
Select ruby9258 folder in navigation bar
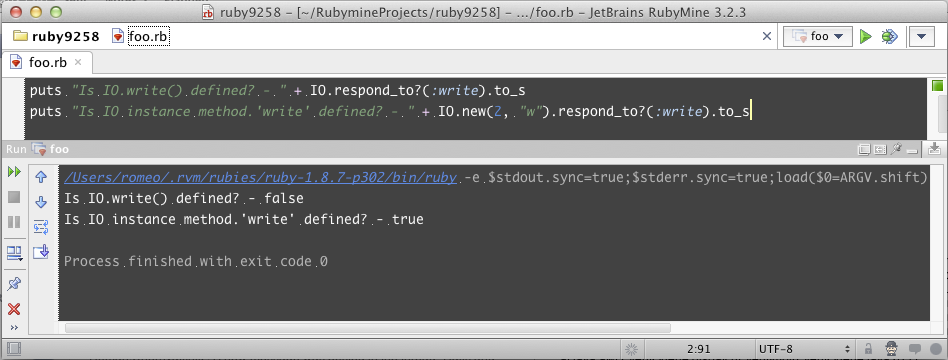point(56,36)
